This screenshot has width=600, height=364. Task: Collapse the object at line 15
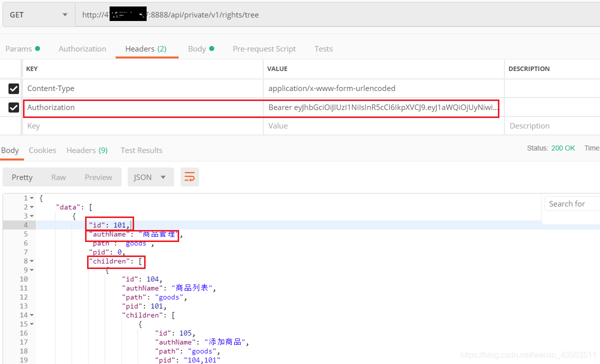coord(32,324)
